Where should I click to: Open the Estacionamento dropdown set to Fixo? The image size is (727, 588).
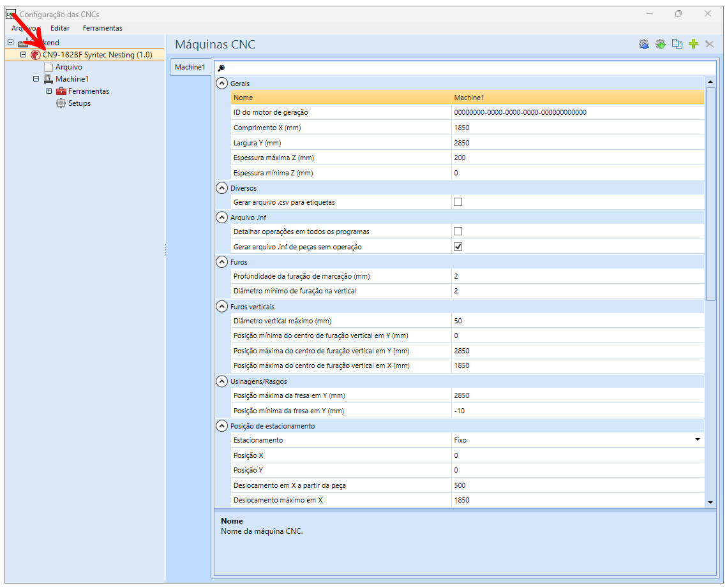698,440
